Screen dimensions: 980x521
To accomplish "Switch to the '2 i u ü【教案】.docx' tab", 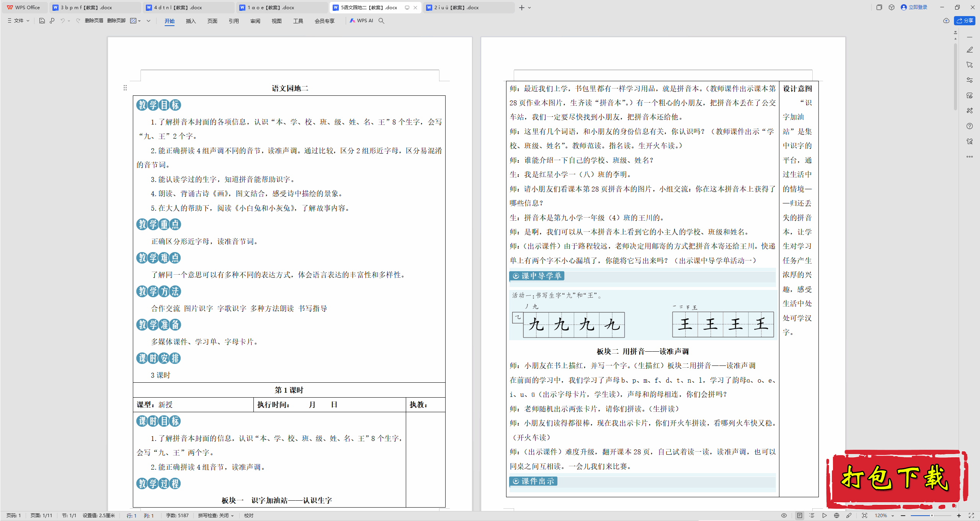I will click(x=469, y=7).
